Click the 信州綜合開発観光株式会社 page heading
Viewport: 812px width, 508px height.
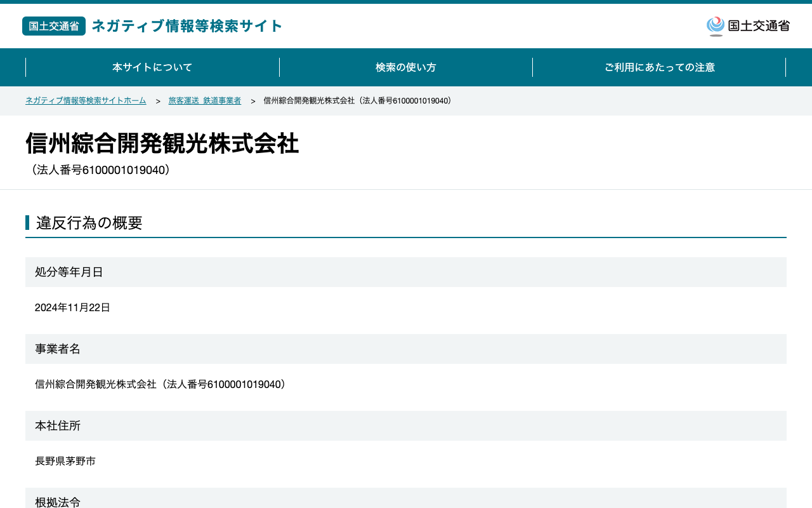(x=162, y=144)
